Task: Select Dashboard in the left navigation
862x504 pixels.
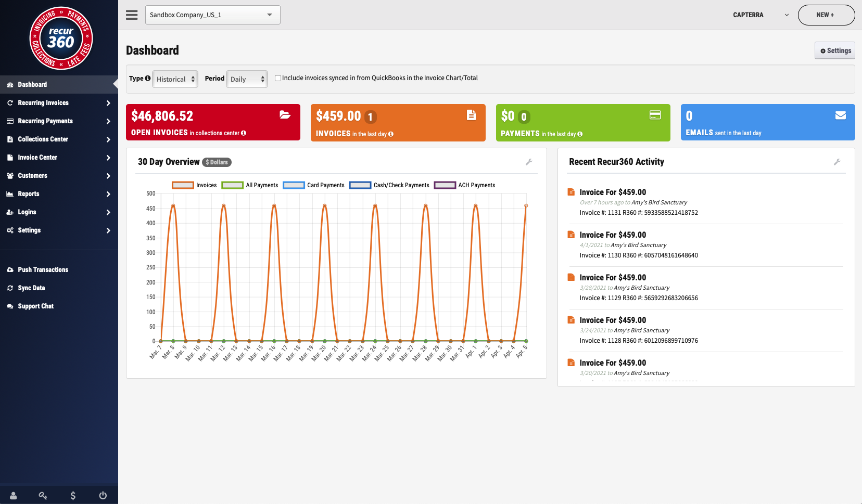Action: tap(32, 84)
